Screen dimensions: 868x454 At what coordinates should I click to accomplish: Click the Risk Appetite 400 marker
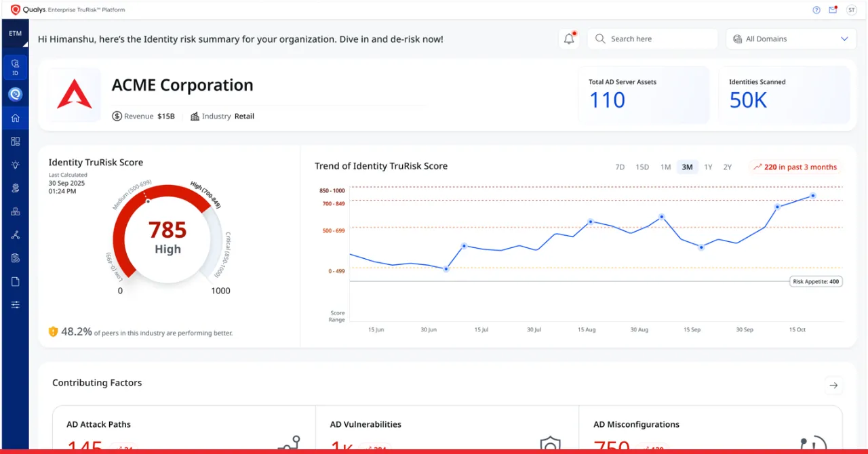816,282
